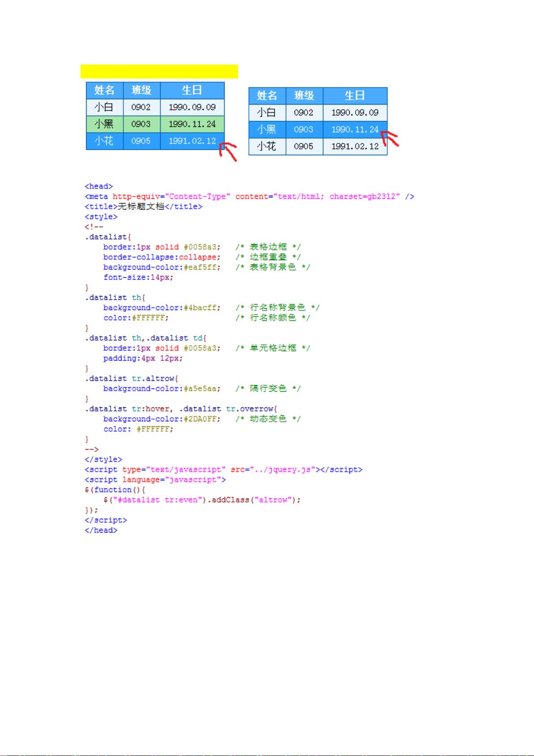Image resolution: width=534 pixels, height=756 pixels.
Task: Click the /* 隔行变色 */ comment
Action: (x=268, y=389)
